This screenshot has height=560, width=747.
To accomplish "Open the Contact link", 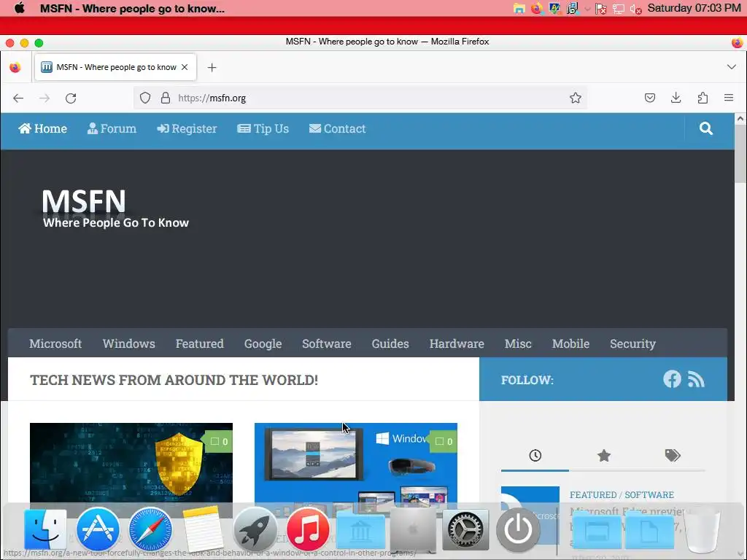I will [x=337, y=128].
